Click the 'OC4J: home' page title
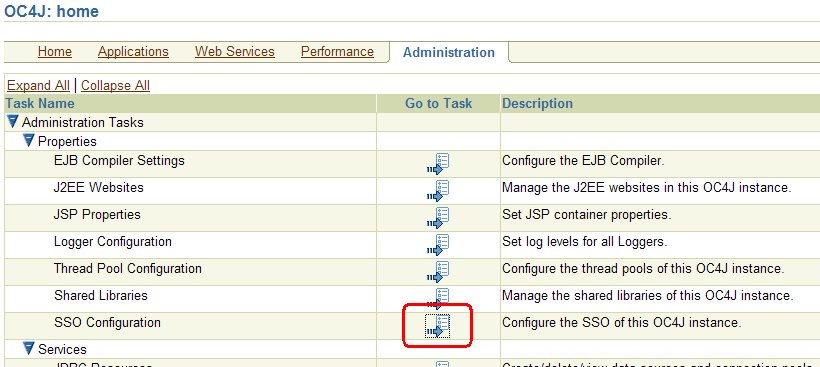The image size is (820, 367). [x=51, y=12]
